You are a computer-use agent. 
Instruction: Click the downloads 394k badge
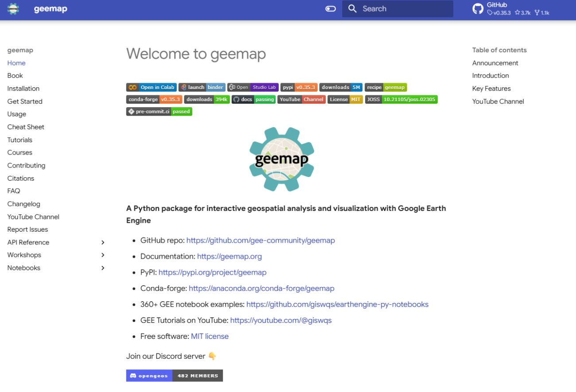(x=207, y=99)
